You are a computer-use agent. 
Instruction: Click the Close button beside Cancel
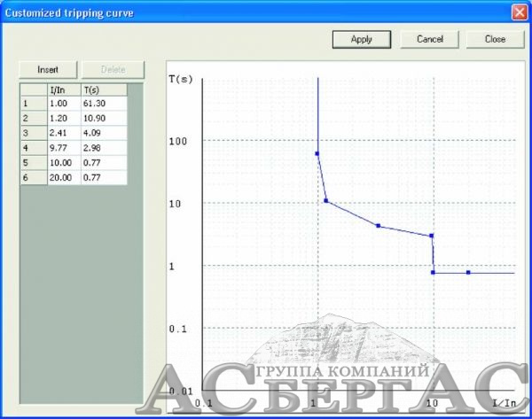point(495,39)
